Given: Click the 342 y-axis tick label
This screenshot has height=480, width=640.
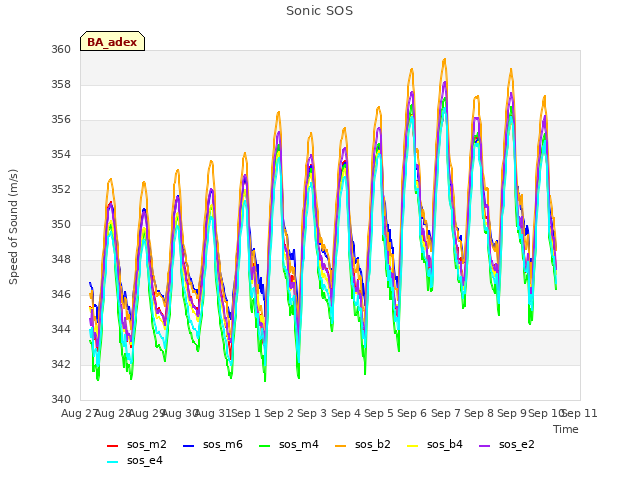Looking at the screenshot, I should point(61,364).
